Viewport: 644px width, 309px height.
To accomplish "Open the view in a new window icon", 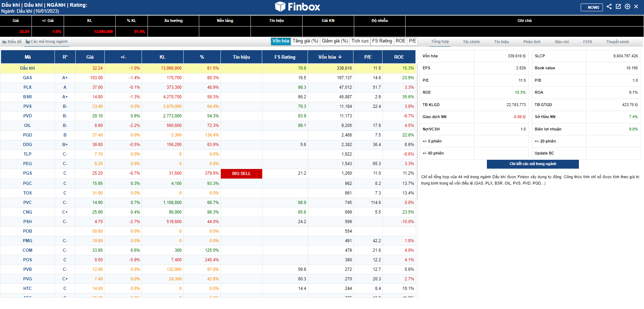I will tap(618, 6).
